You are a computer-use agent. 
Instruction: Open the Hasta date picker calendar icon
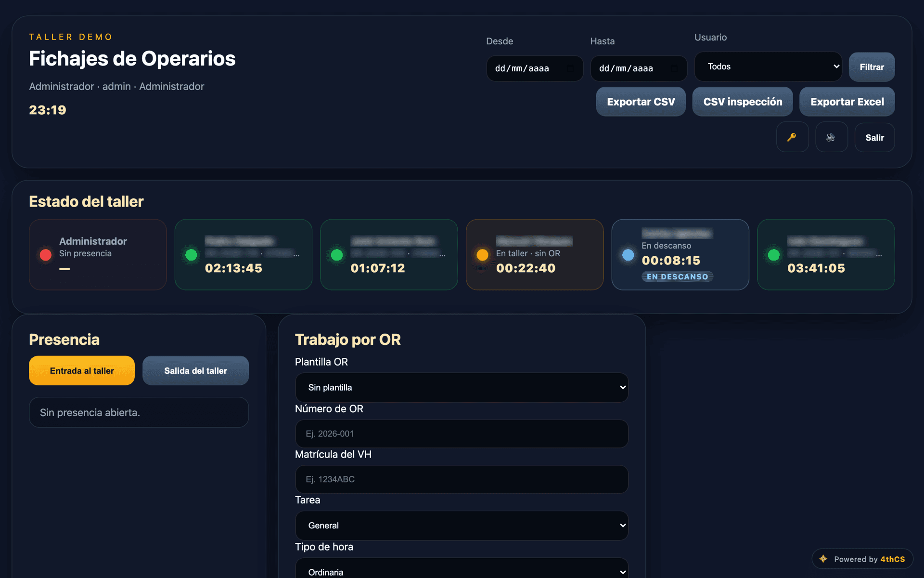pyautogui.click(x=674, y=68)
